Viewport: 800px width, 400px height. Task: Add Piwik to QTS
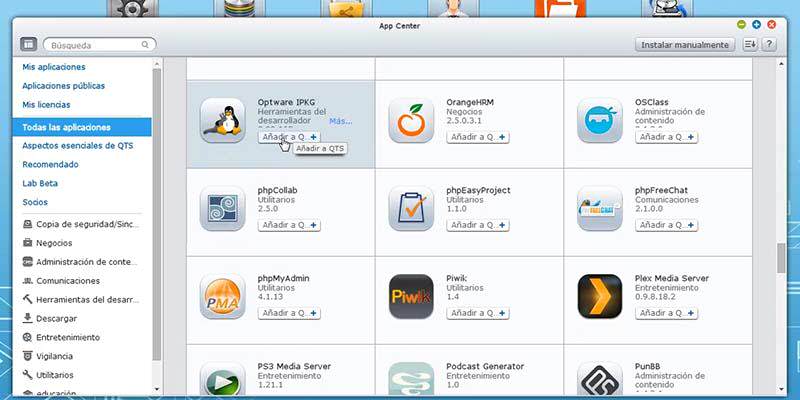(478, 313)
